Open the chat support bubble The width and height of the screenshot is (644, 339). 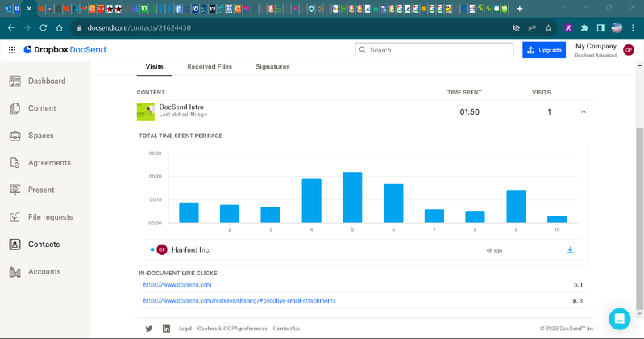coord(619,319)
